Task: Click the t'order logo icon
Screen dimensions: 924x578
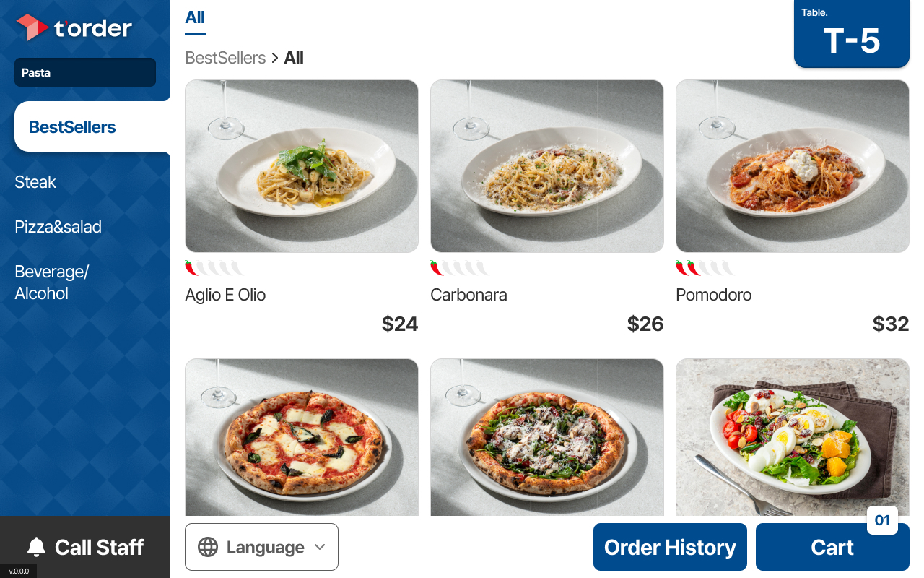Action: [x=32, y=27]
